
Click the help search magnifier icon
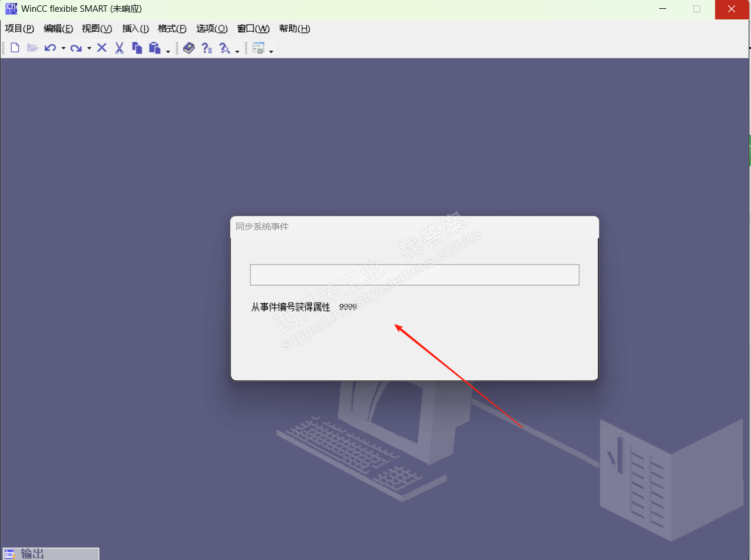coord(224,48)
